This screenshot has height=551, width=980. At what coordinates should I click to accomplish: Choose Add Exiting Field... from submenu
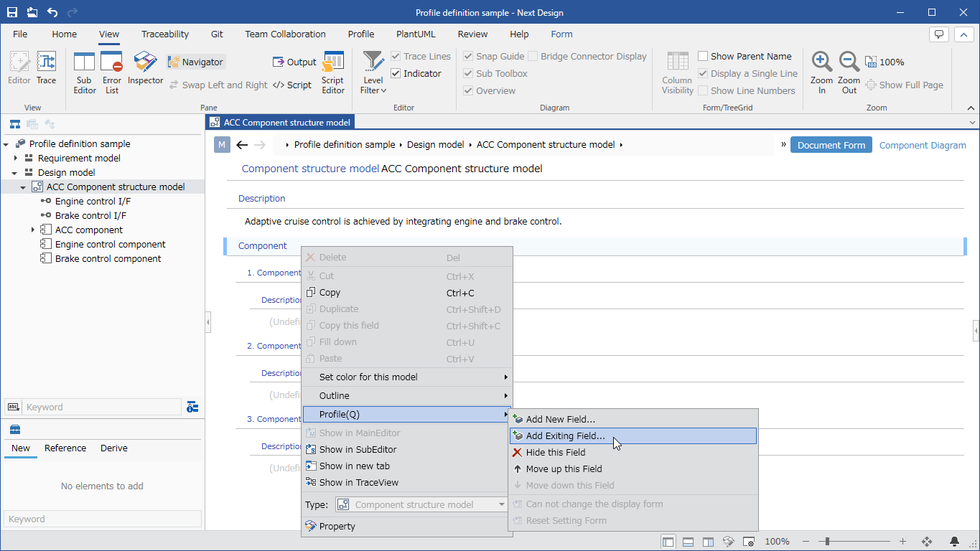[x=633, y=435]
